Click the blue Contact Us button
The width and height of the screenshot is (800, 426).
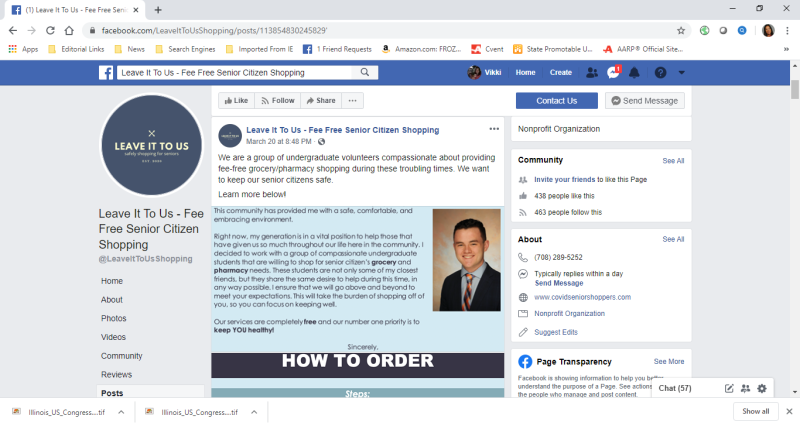click(x=557, y=101)
